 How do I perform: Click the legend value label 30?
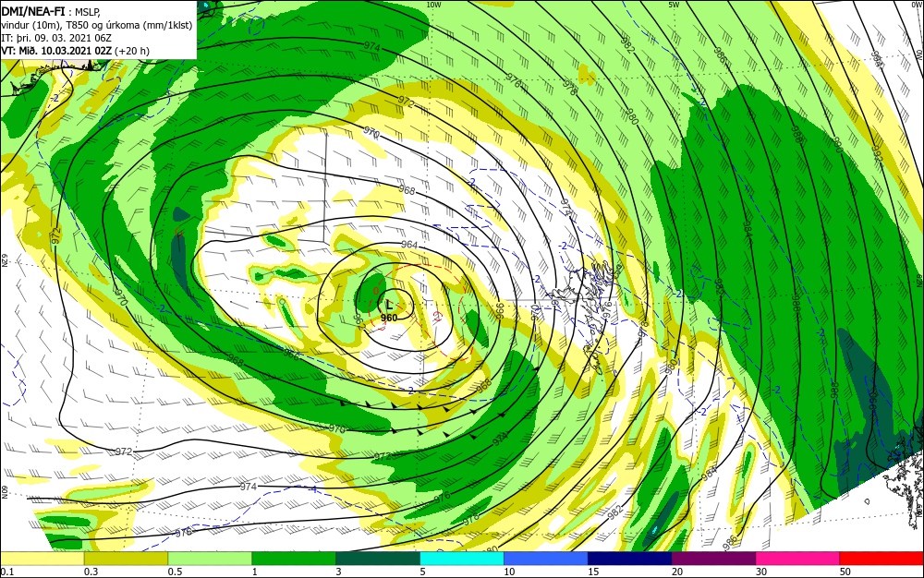click(762, 572)
